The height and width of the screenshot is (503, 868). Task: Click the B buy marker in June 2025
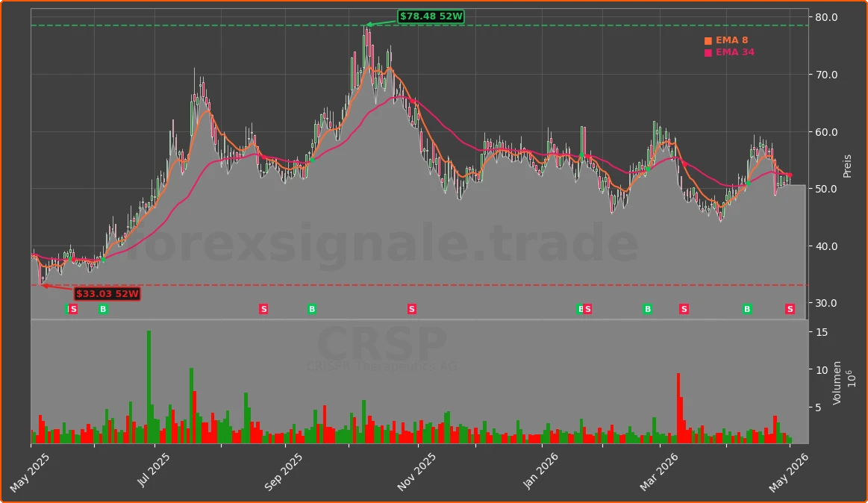coord(103,309)
